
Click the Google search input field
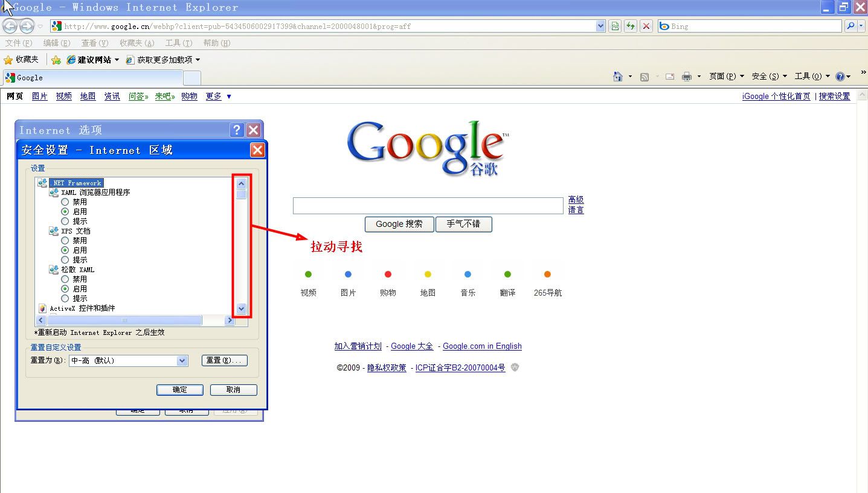pos(428,206)
